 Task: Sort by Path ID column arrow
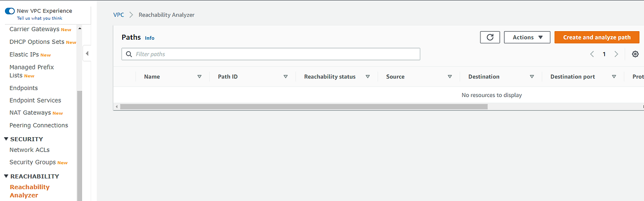[285, 77]
